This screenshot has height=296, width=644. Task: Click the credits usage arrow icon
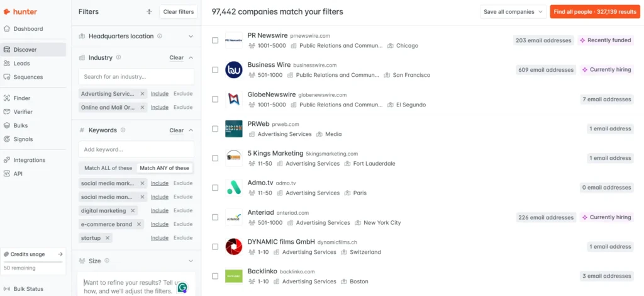[60, 254]
